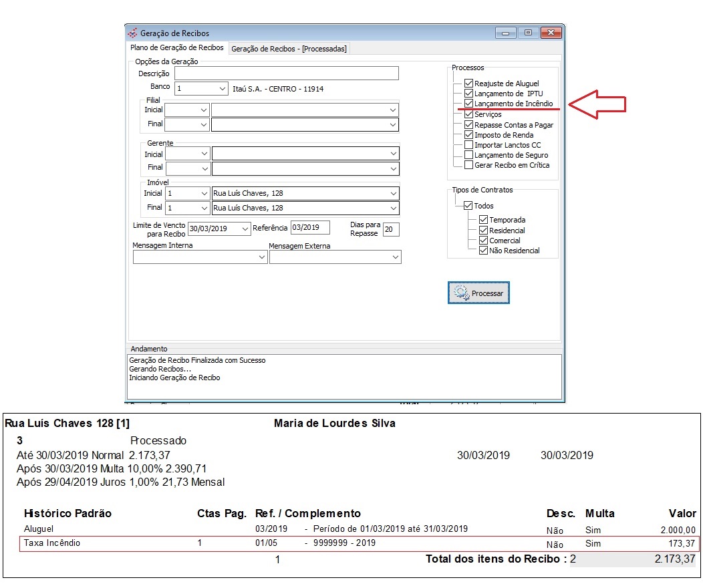703x588 pixels.
Task: Open Filial Inicial name dropdown
Action: [x=393, y=110]
